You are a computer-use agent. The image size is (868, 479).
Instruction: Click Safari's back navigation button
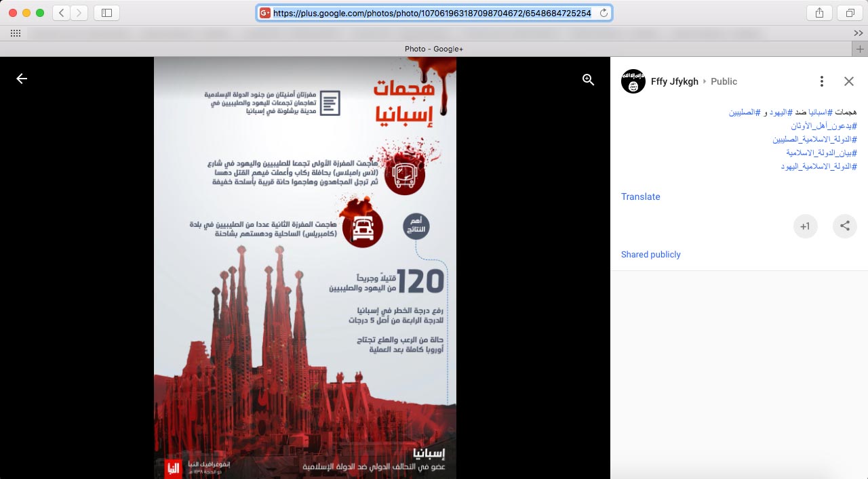(61, 13)
